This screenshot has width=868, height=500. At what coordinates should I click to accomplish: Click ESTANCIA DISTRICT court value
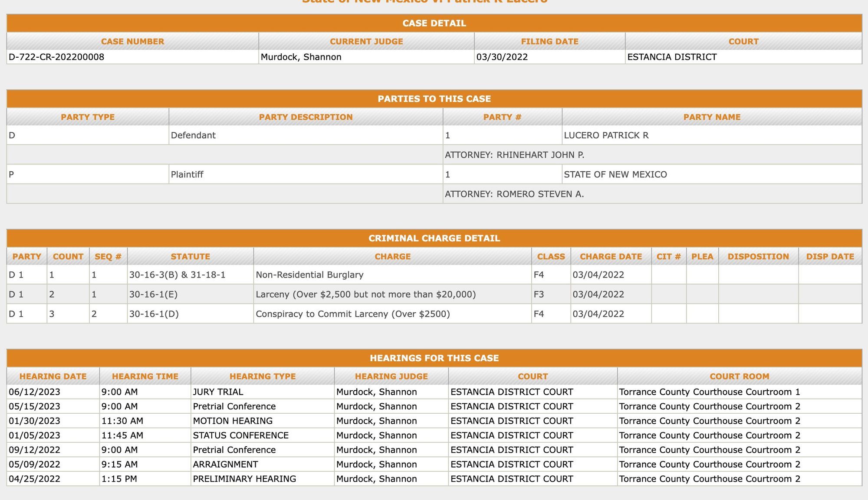[x=672, y=57]
